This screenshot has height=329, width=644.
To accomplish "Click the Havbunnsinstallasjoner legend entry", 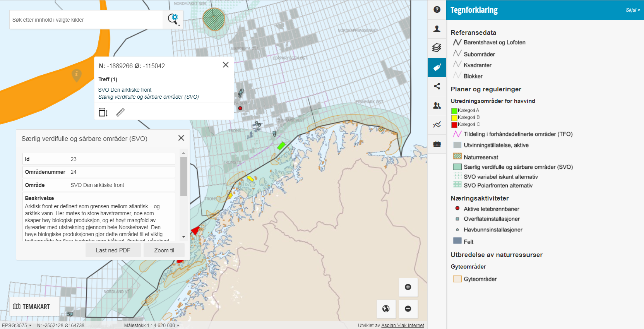I will point(493,230).
